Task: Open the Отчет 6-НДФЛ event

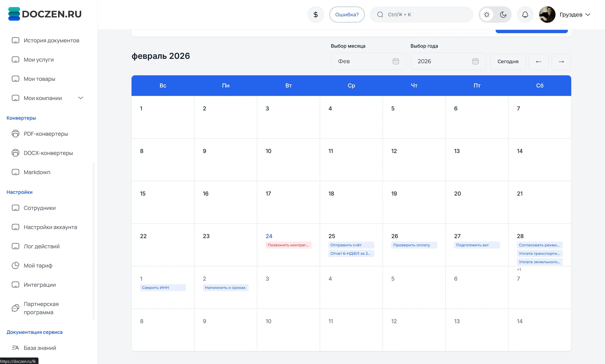Action: coord(351,253)
